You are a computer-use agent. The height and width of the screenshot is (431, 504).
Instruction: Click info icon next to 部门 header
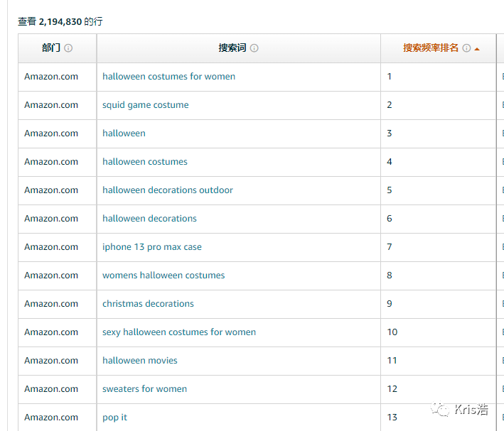point(68,48)
